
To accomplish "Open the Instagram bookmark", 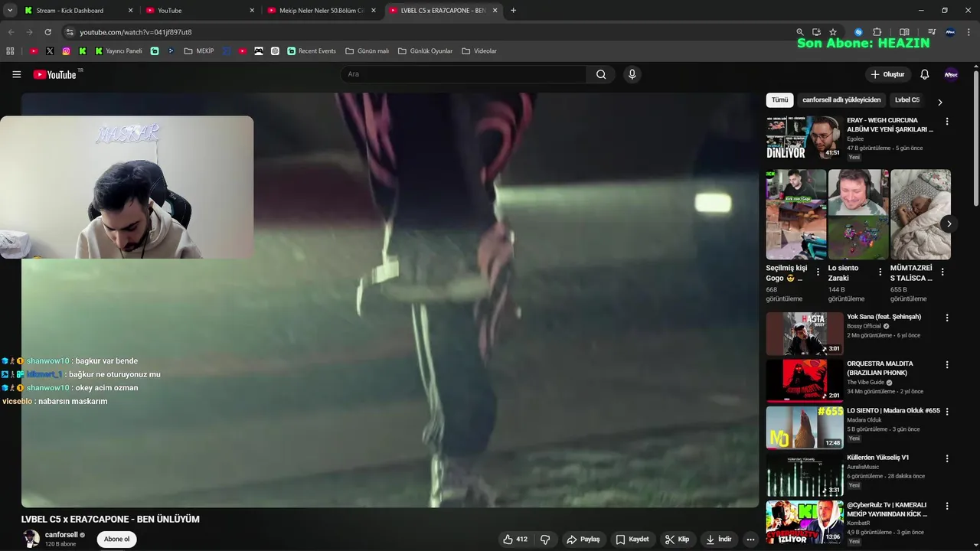I will 67,51.
